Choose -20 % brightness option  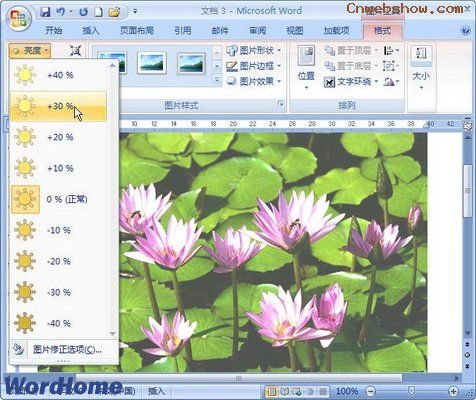pyautogui.click(x=59, y=262)
